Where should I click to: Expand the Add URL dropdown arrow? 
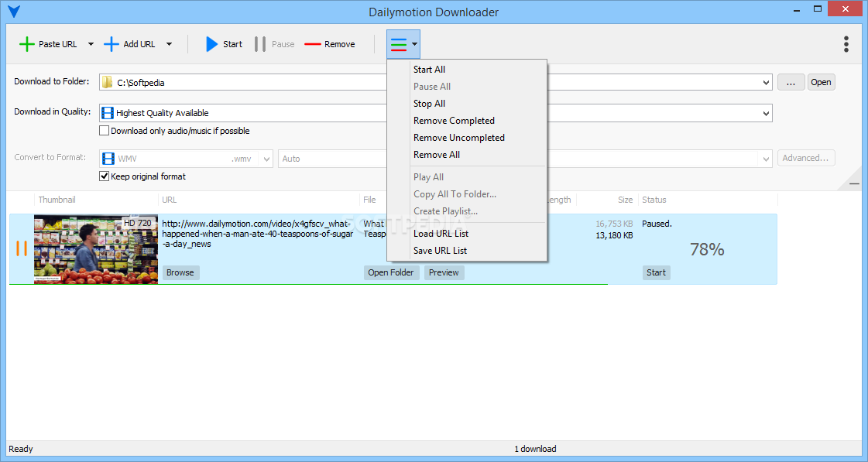(x=169, y=44)
